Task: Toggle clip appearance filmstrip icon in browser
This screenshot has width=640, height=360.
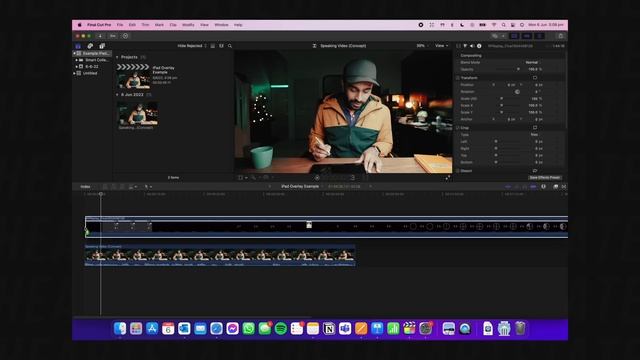Action: [221, 46]
